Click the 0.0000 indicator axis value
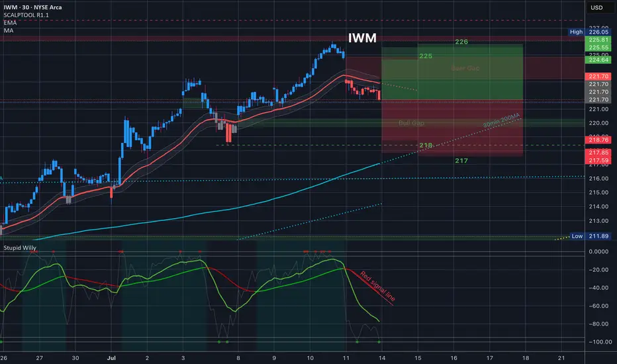Viewport: 617px width, 364px height. pos(598,251)
